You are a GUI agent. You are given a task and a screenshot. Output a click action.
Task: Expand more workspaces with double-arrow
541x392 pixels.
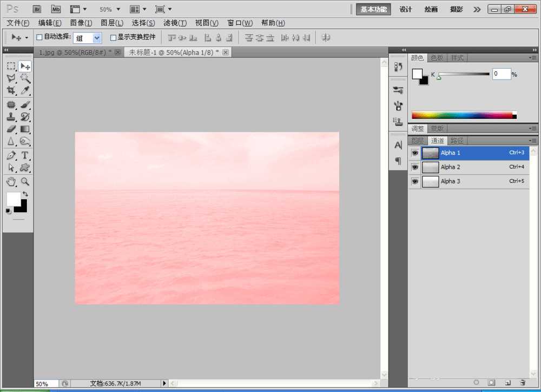click(x=477, y=9)
